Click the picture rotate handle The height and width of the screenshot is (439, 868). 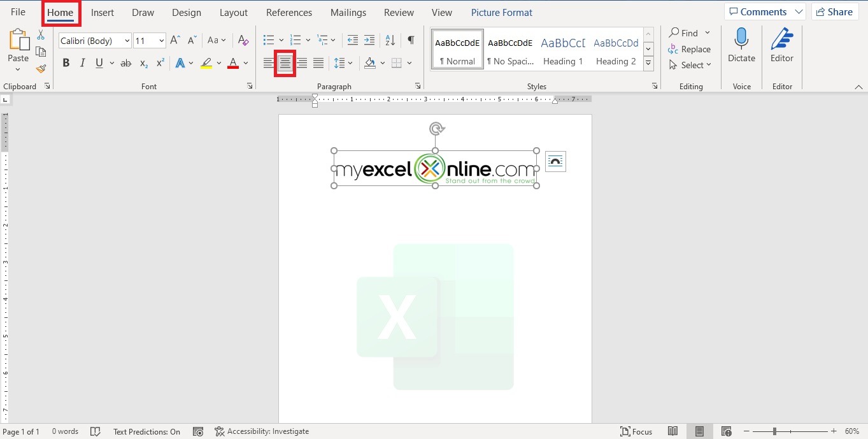point(436,129)
